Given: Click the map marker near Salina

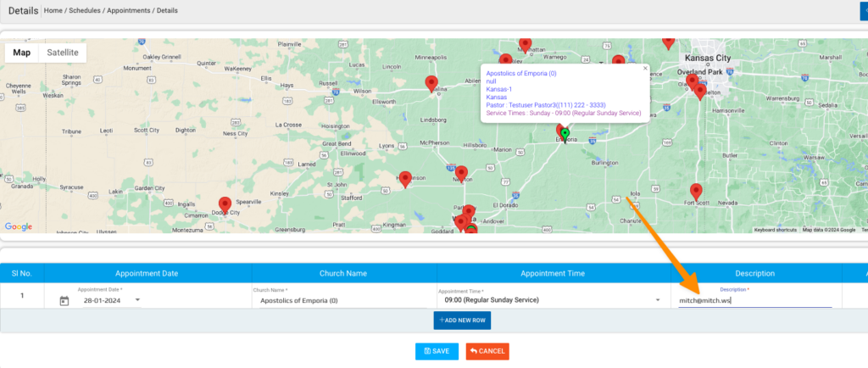Looking at the screenshot, I should click(x=431, y=84).
